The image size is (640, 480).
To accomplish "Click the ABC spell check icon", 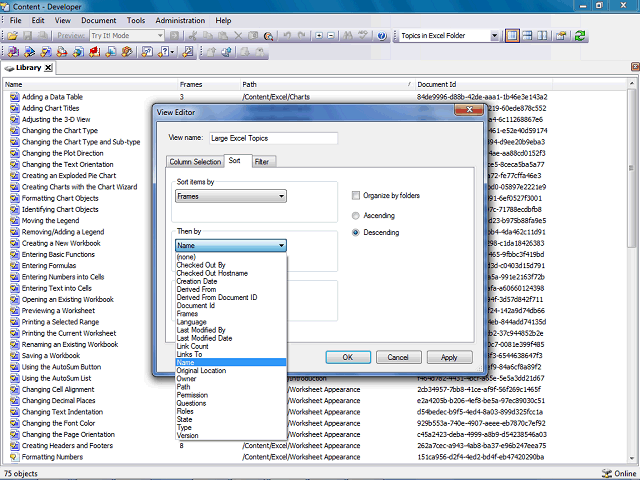I will [x=363, y=36].
